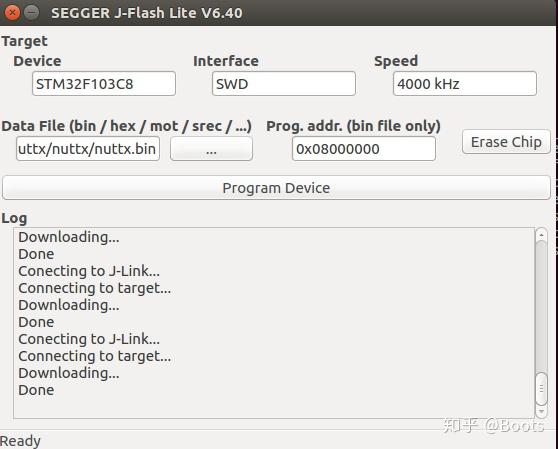558x449 pixels.
Task: Click the SWD interface field
Action: (x=284, y=84)
